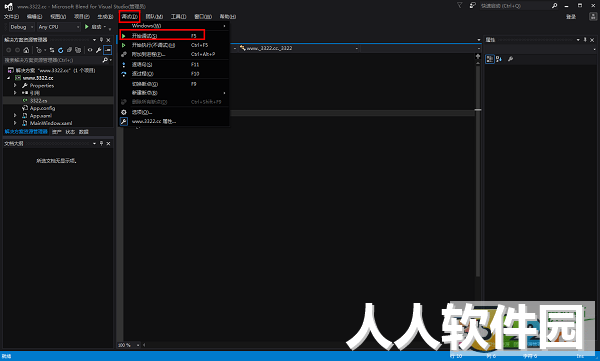Open the 100 % zoom level dropdown
Image resolution: width=600 pixels, height=361 pixels.
[x=129, y=345]
